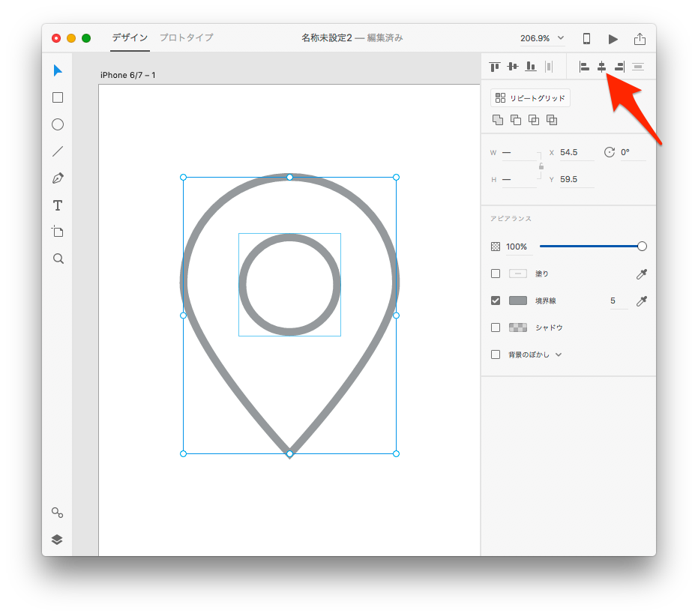698x616 pixels.
Task: Pick fill color with eyedropper
Action: pos(642,274)
